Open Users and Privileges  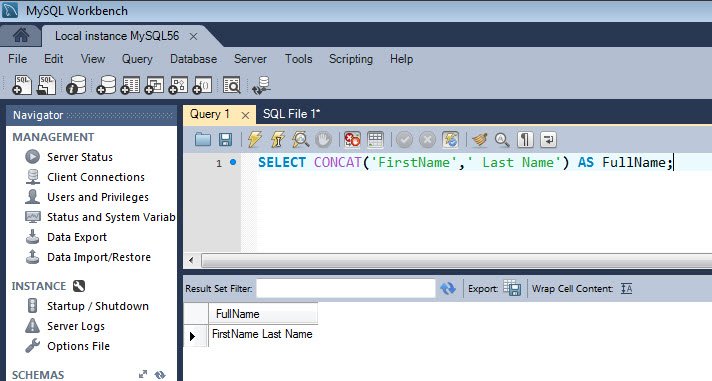pos(98,197)
